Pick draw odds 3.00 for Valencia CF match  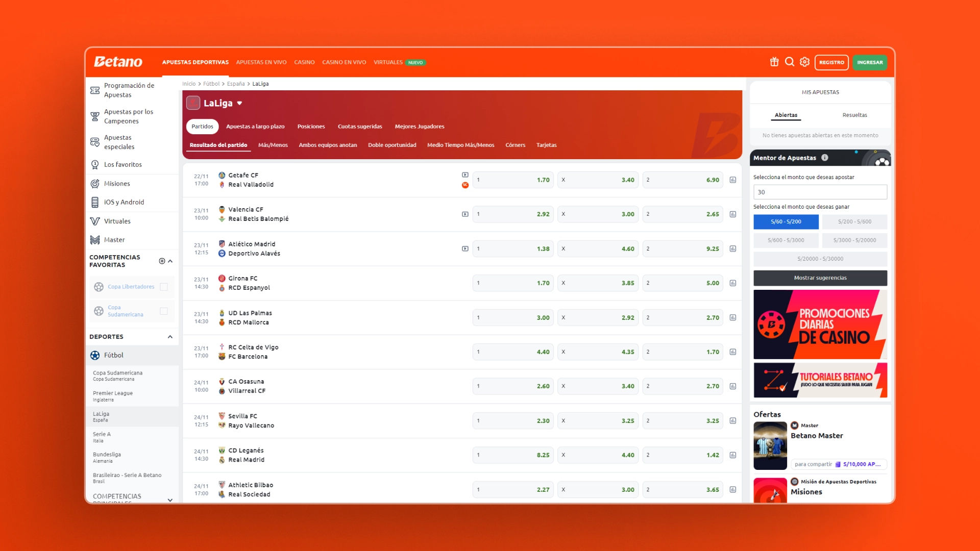(x=598, y=214)
